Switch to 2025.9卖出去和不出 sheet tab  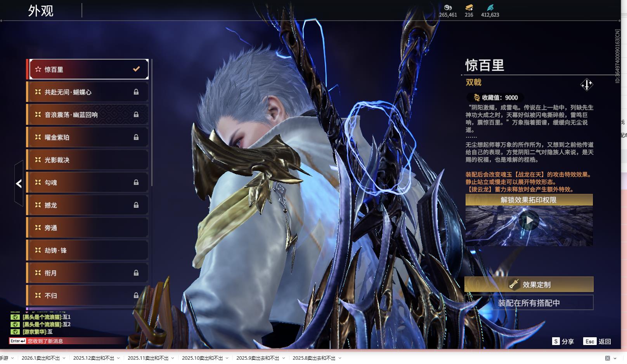pyautogui.click(x=257, y=358)
